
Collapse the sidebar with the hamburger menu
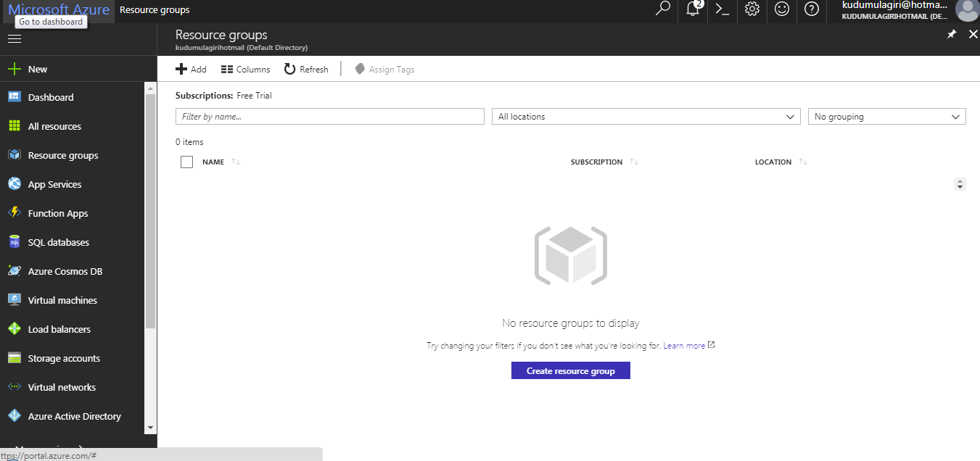(14, 38)
